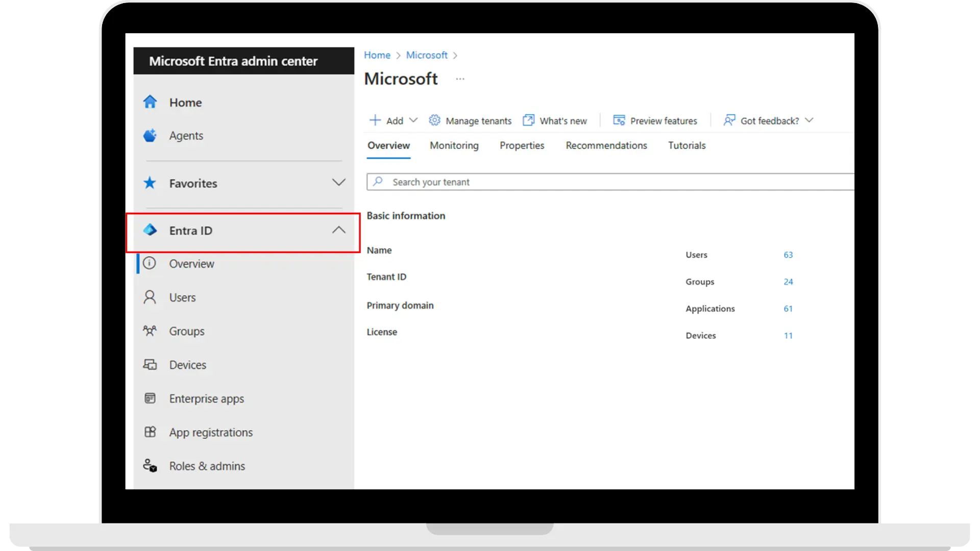The height and width of the screenshot is (551, 980).
Task: Switch to the Properties tab
Action: (x=522, y=145)
